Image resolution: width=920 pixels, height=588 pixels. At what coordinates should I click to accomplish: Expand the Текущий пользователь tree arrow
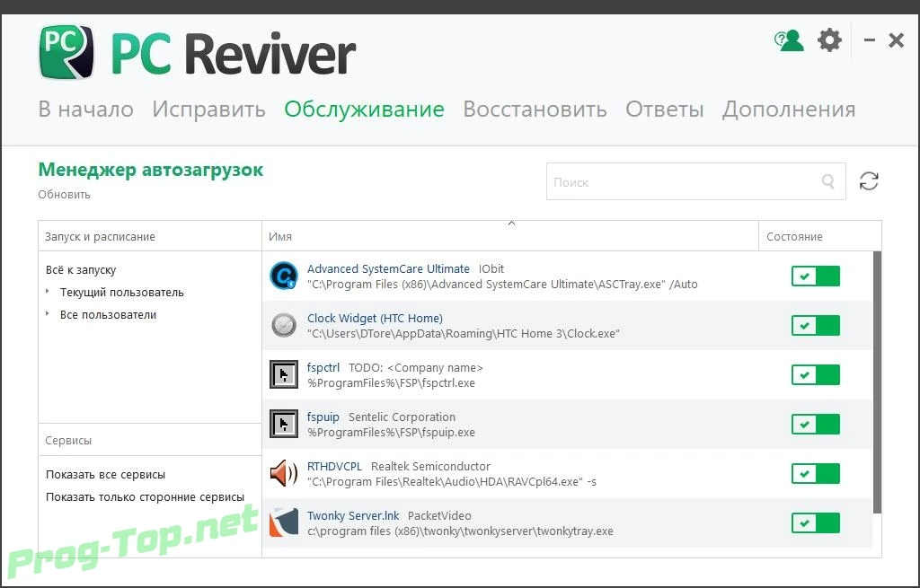(48, 292)
